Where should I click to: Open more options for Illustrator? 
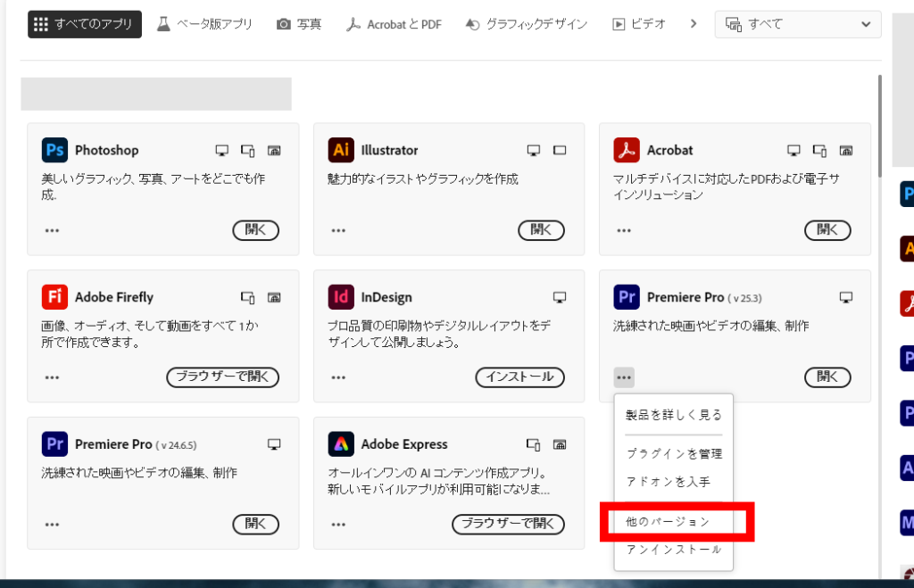(x=338, y=230)
